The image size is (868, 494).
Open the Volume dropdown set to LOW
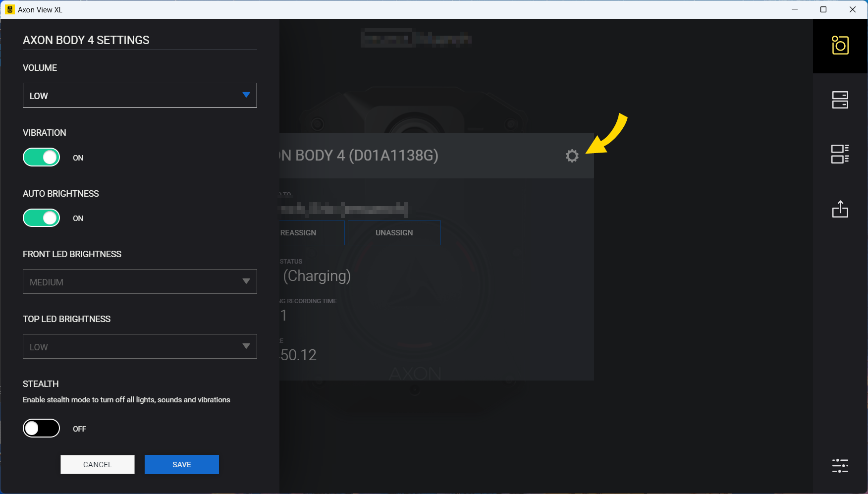(140, 95)
